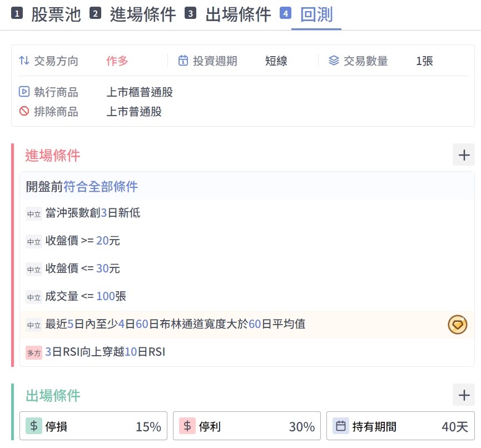Screen dimensions: 481x448
Task: Click the 停損 green dollar icon
Action: 34,426
